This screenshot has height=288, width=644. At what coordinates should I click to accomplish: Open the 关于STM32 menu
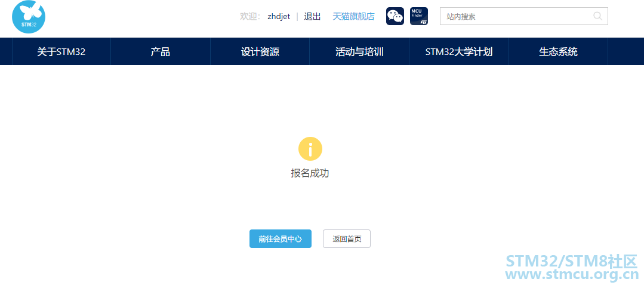(61, 51)
